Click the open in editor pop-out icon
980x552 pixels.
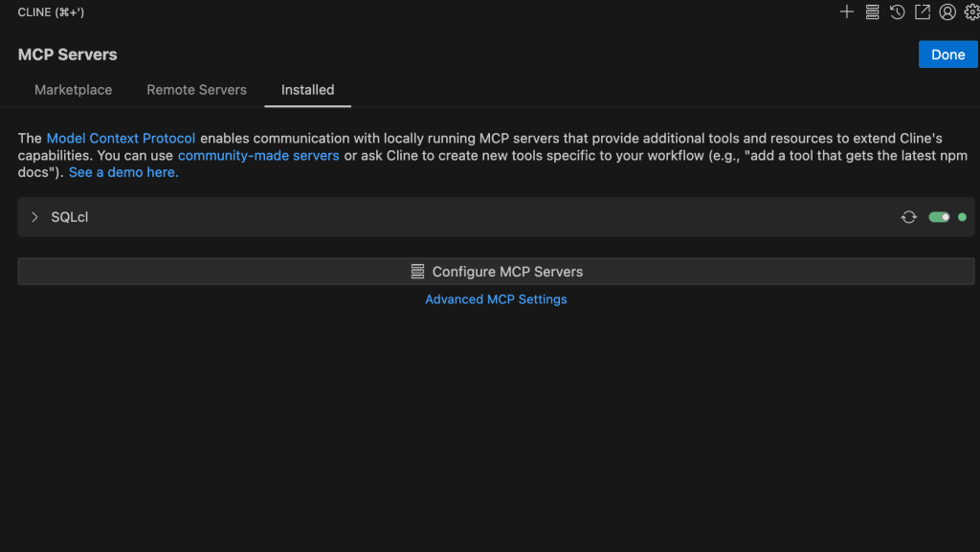click(x=922, y=12)
